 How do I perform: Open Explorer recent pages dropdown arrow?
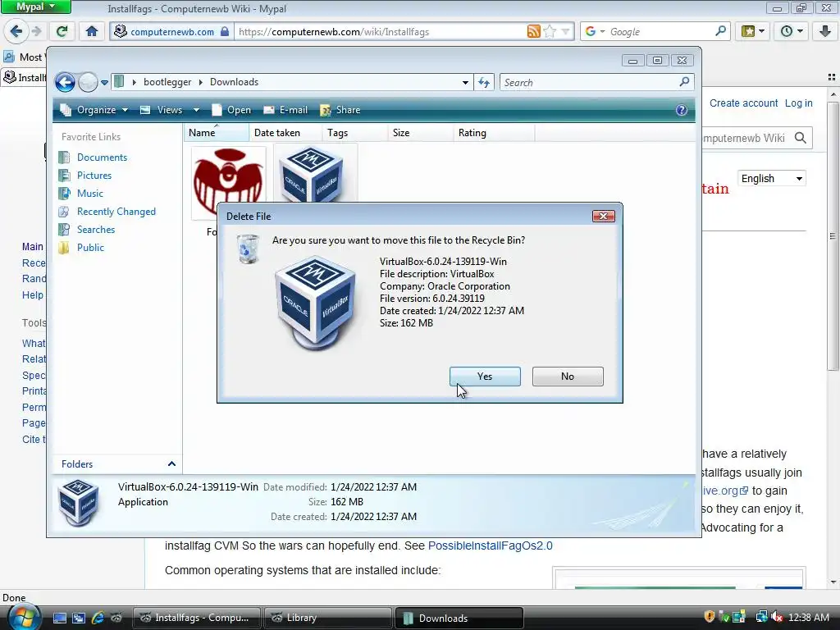click(104, 83)
